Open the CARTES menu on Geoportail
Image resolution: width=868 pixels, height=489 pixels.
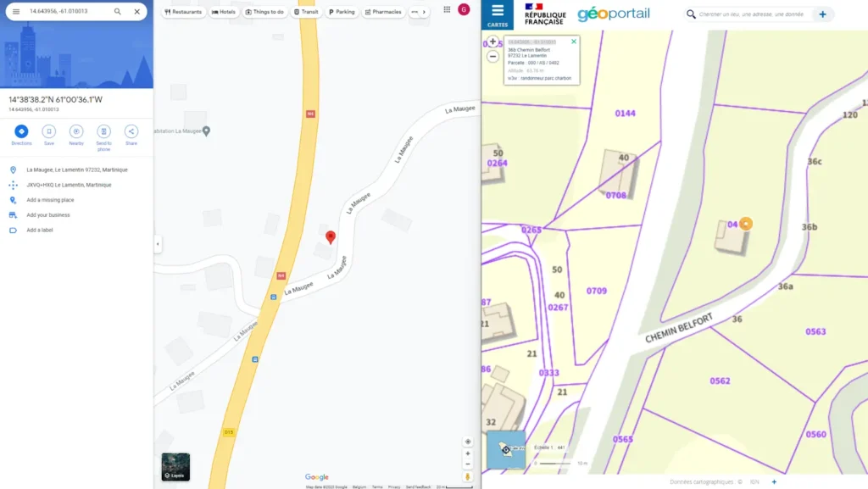pos(498,15)
